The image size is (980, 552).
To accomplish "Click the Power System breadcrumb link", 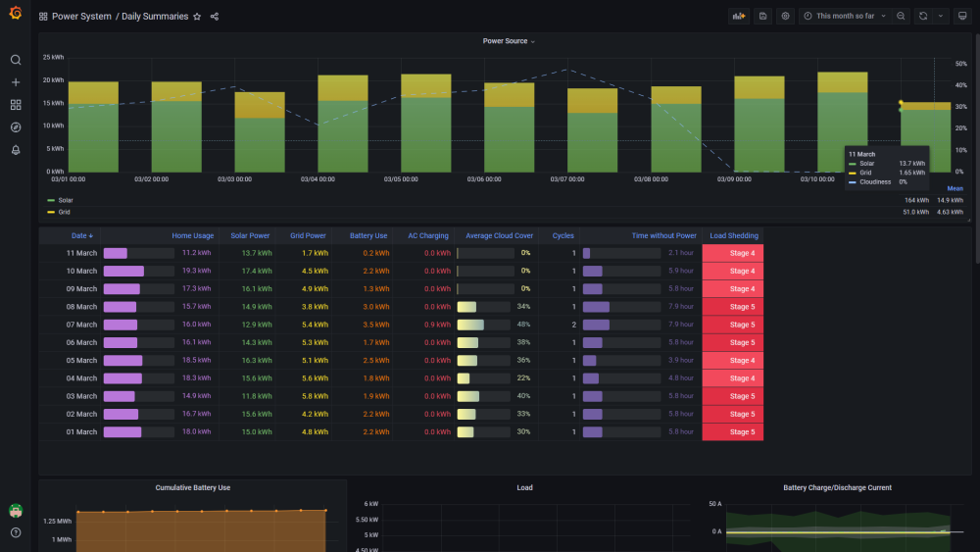I will click(82, 17).
